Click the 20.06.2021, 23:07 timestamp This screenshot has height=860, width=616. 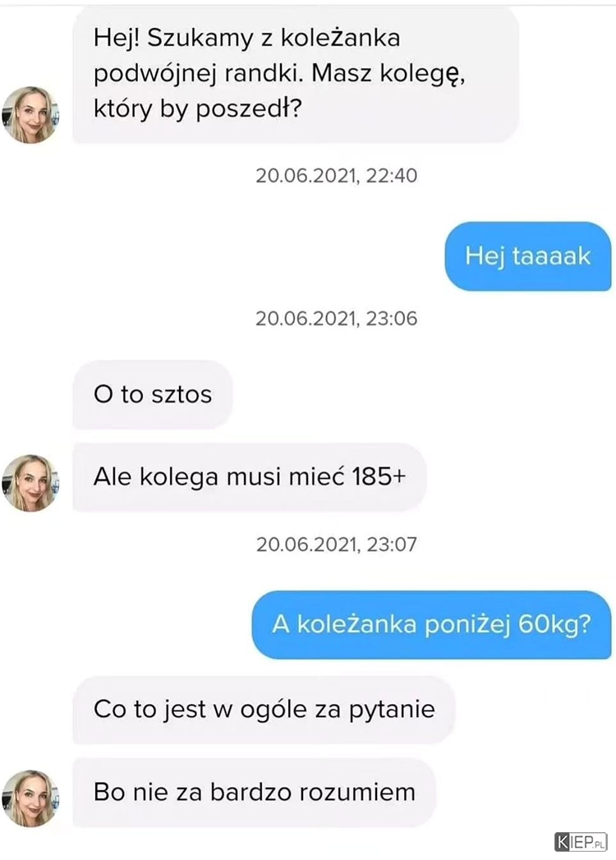336,545
